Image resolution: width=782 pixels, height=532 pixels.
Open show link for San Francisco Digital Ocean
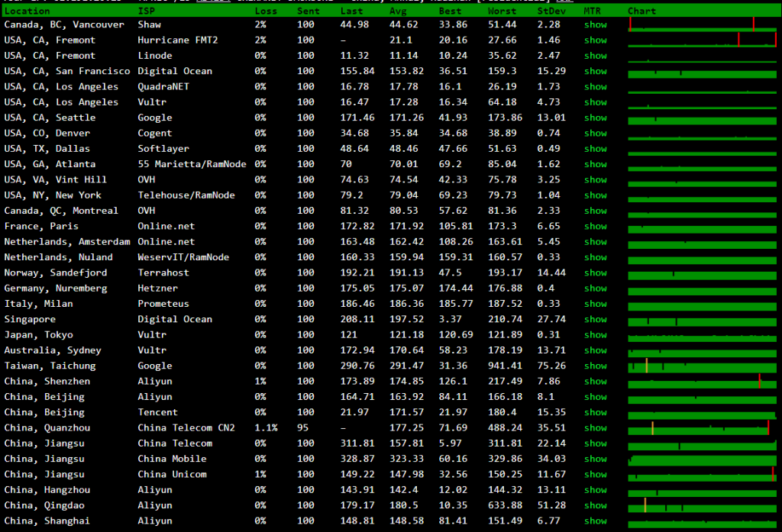tap(596, 71)
